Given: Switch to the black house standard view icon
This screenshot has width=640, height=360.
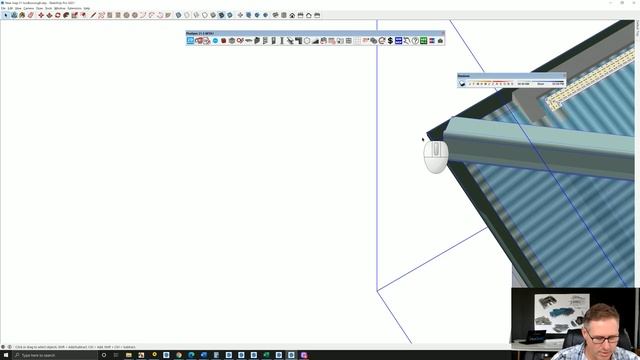Looking at the screenshot, I should (x=292, y=15).
